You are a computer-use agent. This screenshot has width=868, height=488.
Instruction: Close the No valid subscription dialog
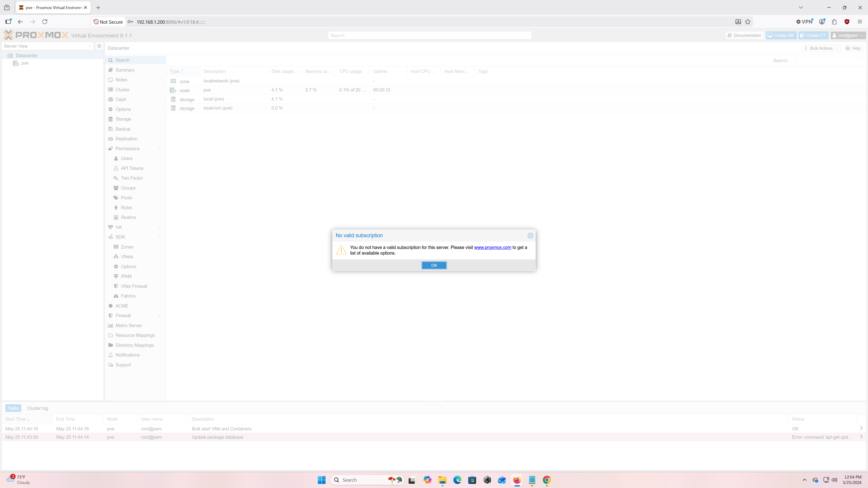[x=530, y=236]
